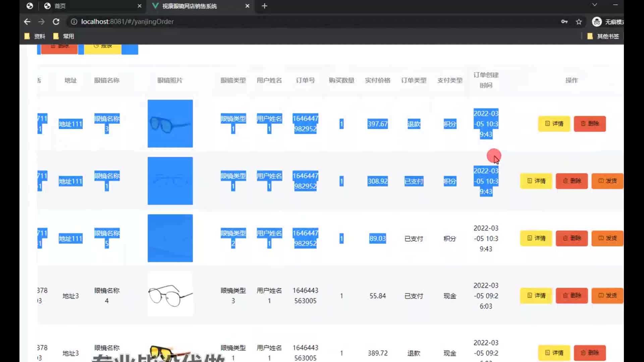Open the incognito profile icon
Viewport: 644px width, 362px height.
click(x=597, y=22)
